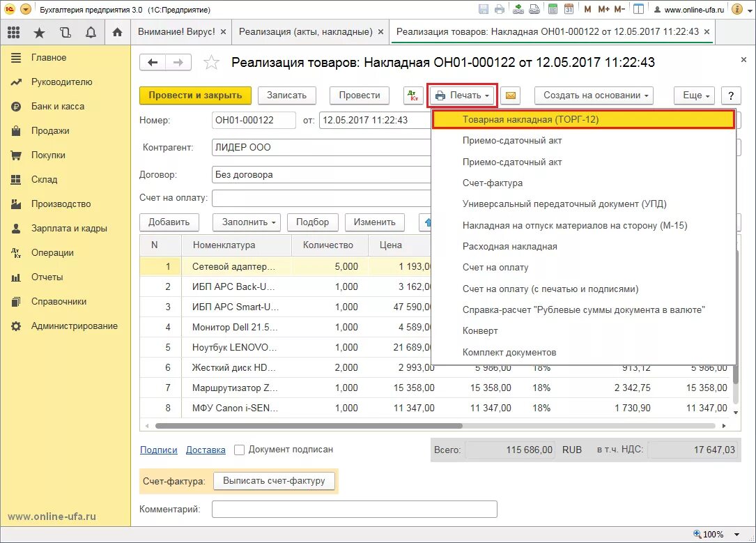Viewport: 756px width, 543px height.
Task: Click the M+ memory button
Action: click(604, 9)
